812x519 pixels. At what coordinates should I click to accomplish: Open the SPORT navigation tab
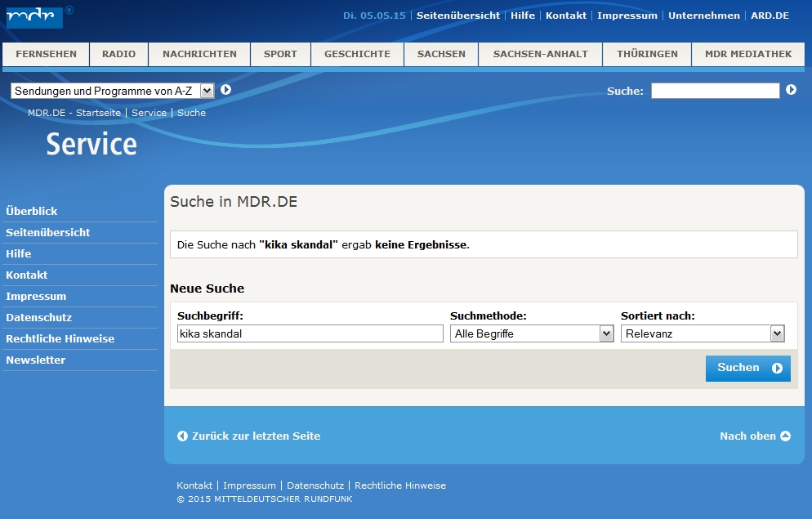(x=280, y=54)
